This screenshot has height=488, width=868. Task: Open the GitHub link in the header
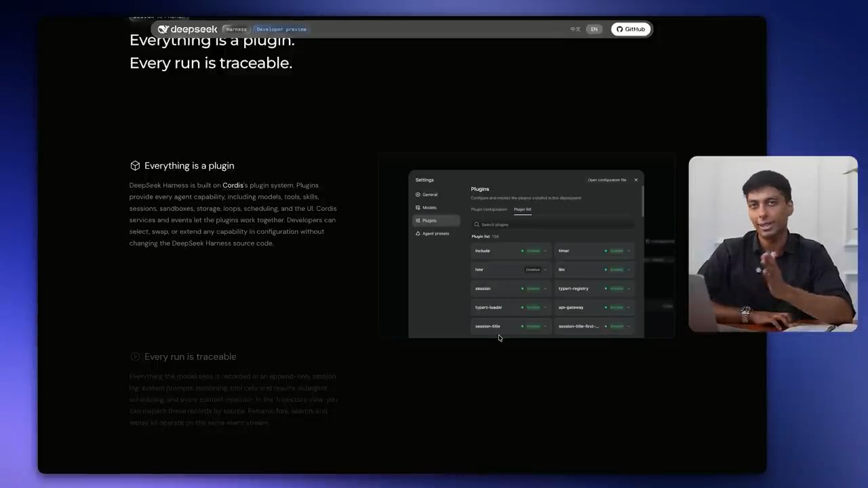pyautogui.click(x=631, y=29)
